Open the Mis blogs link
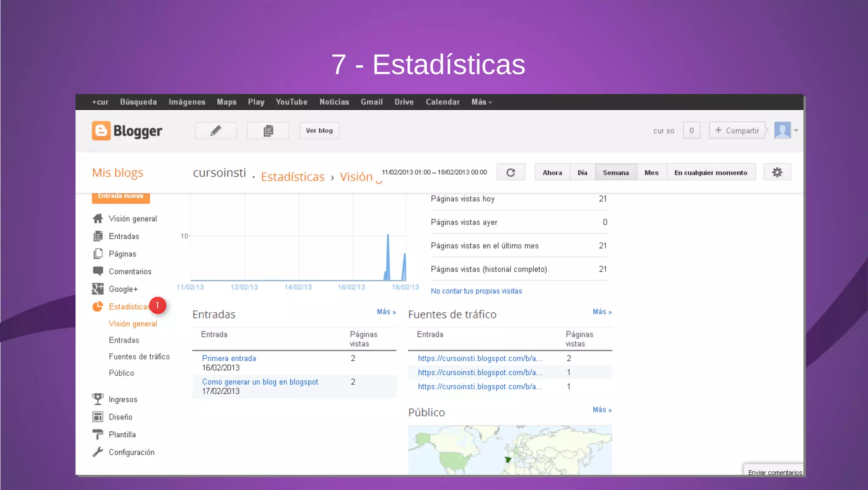868x490 pixels. coord(117,173)
